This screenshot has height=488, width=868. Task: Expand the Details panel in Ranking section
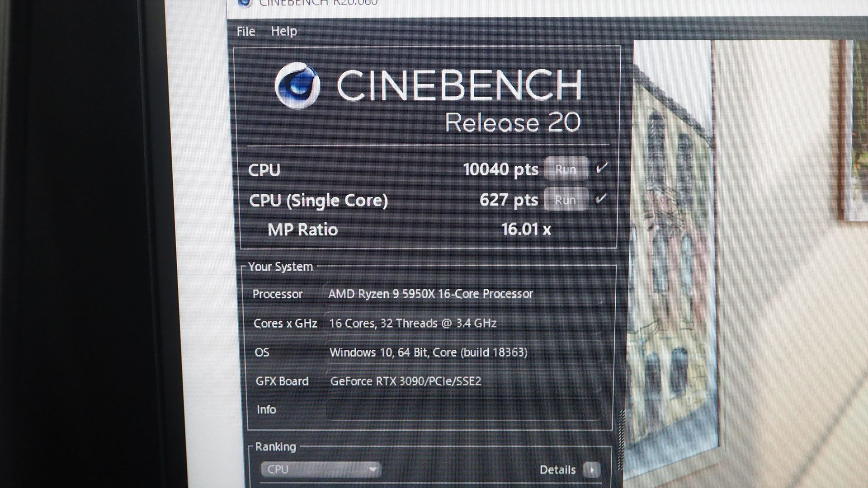click(592, 470)
